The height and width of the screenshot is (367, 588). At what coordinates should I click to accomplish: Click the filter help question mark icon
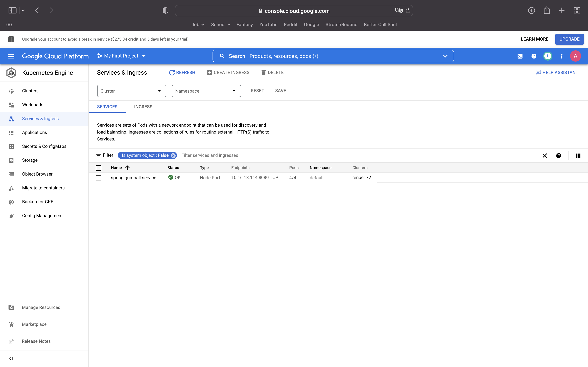tap(558, 156)
